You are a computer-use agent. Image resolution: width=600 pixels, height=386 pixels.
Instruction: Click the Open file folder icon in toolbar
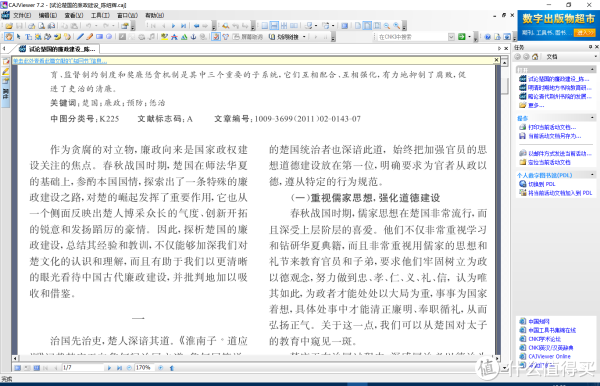tap(9, 26)
